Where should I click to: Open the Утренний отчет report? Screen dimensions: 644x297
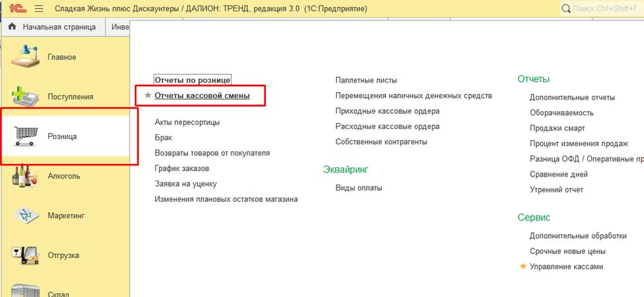click(556, 190)
